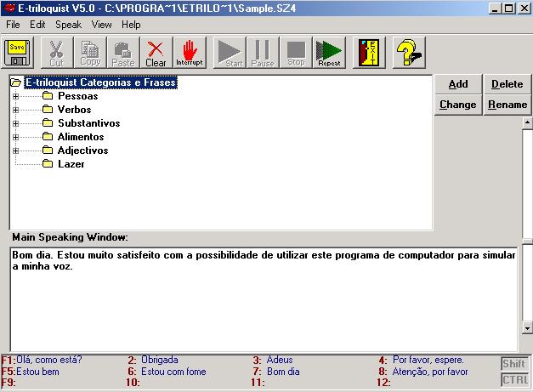Click the Copy toolbar button
Image resolution: width=533 pixels, height=392 pixels.
coord(90,53)
